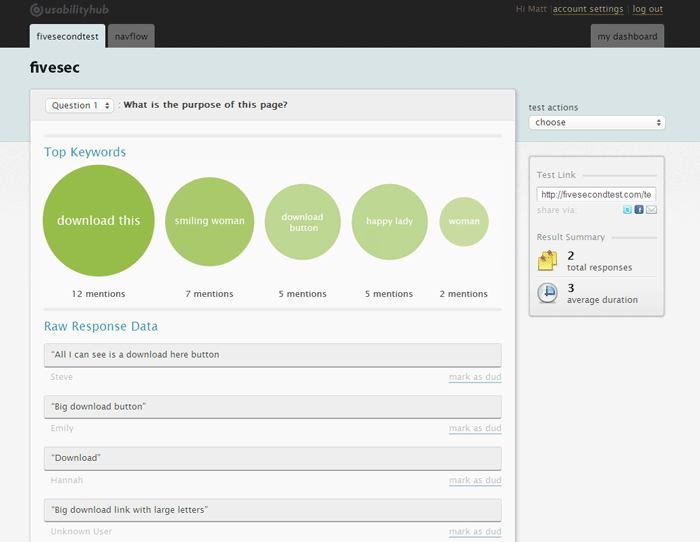The width and height of the screenshot is (700, 542).
Task: Click the 'All I can see' response
Action: coord(273,355)
